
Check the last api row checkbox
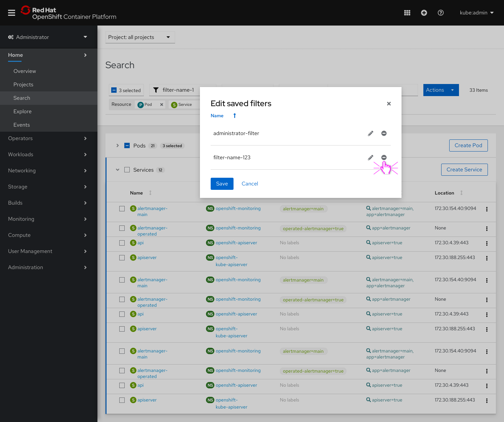pyautogui.click(x=122, y=385)
